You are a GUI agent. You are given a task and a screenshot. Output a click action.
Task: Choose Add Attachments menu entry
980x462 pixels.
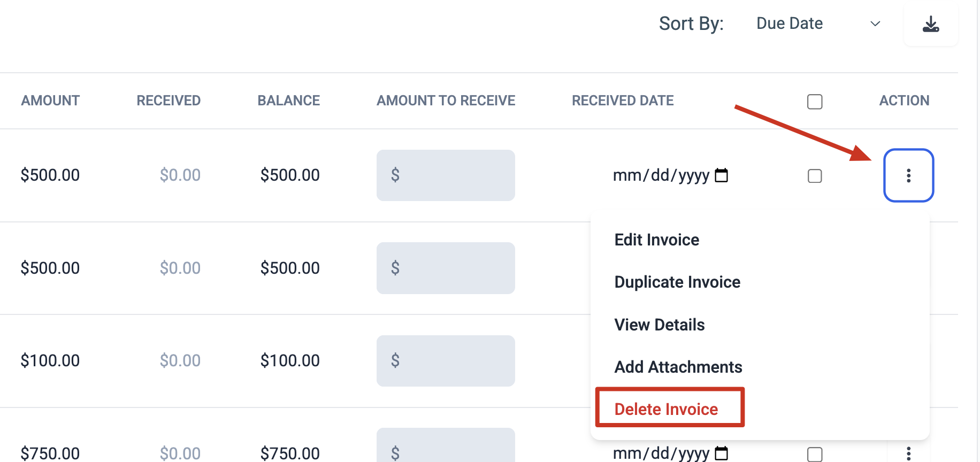pyautogui.click(x=678, y=367)
